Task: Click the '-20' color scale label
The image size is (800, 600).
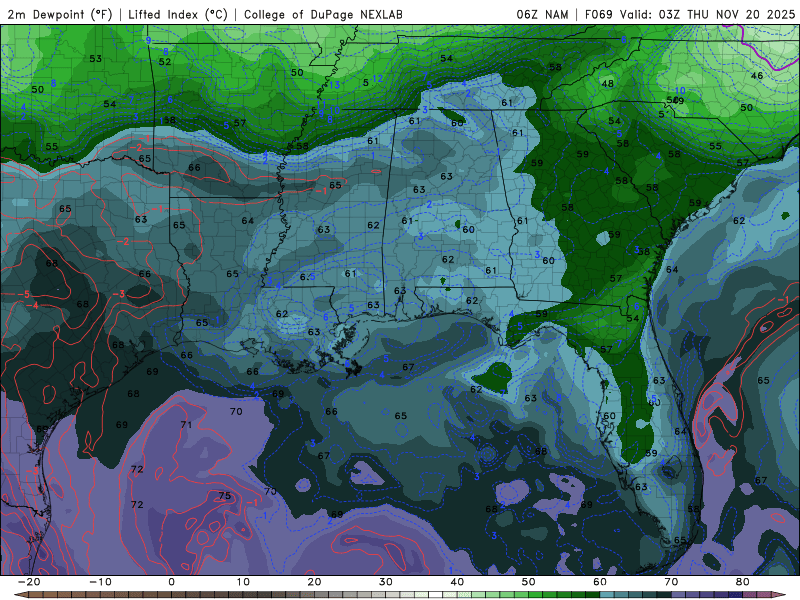Action: click(29, 582)
